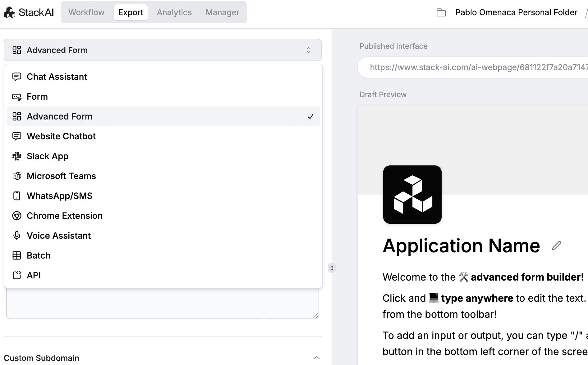Choose Voice Assistant export option
Screen dimensions: 588x365
pyautogui.click(x=163, y=236)
